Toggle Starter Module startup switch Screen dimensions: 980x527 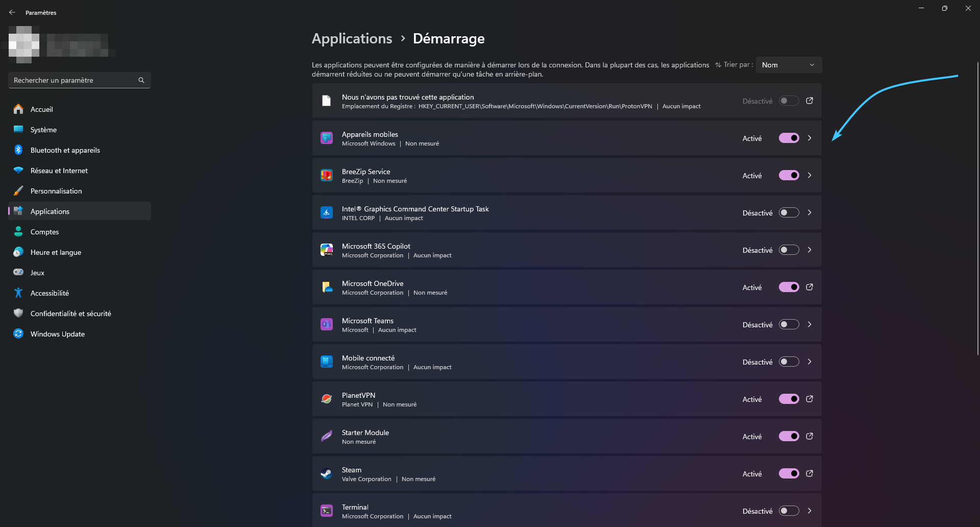[789, 436]
